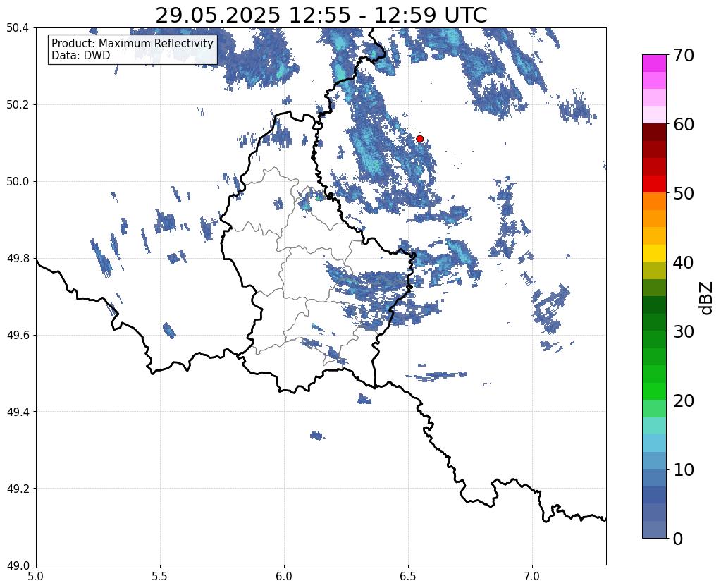Click the 49.0 latitude axis label
Image resolution: width=721 pixels, height=588 pixels.
point(18,565)
